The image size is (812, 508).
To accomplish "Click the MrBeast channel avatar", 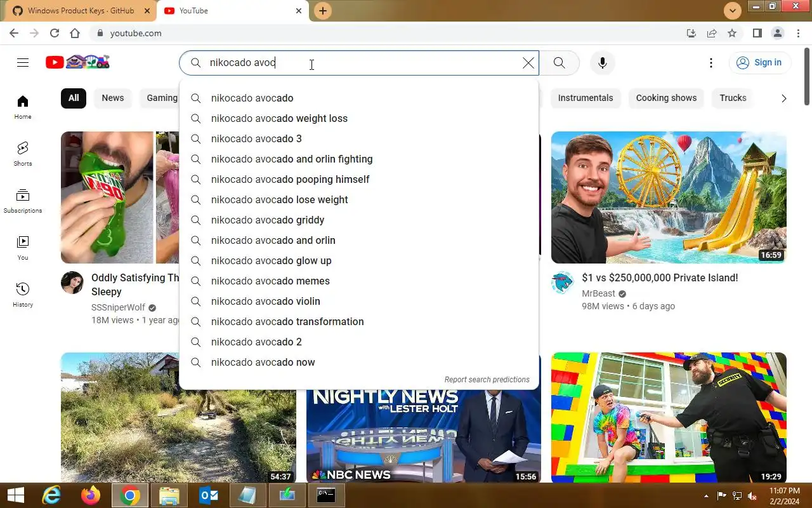I will (x=562, y=283).
